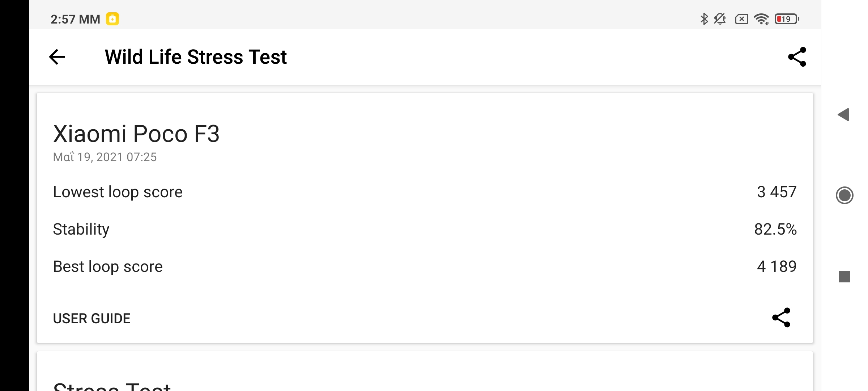Go back using the header arrow
This screenshot has height=391, width=868.
click(57, 57)
